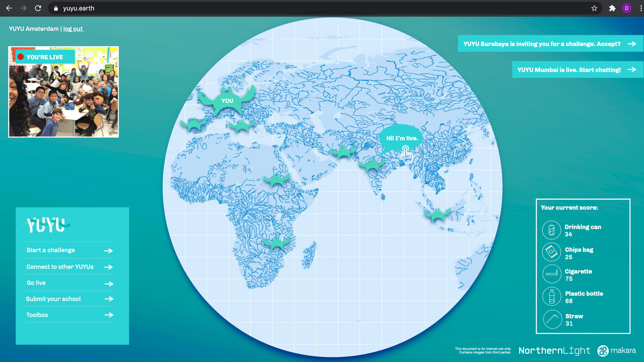Open the browser three-dot menu

pyautogui.click(x=641, y=8)
